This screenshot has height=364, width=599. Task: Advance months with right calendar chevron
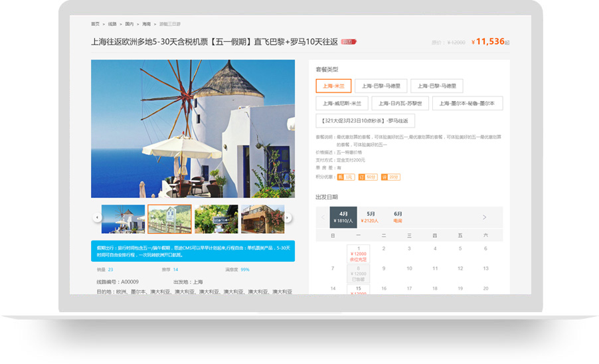pyautogui.click(x=484, y=217)
